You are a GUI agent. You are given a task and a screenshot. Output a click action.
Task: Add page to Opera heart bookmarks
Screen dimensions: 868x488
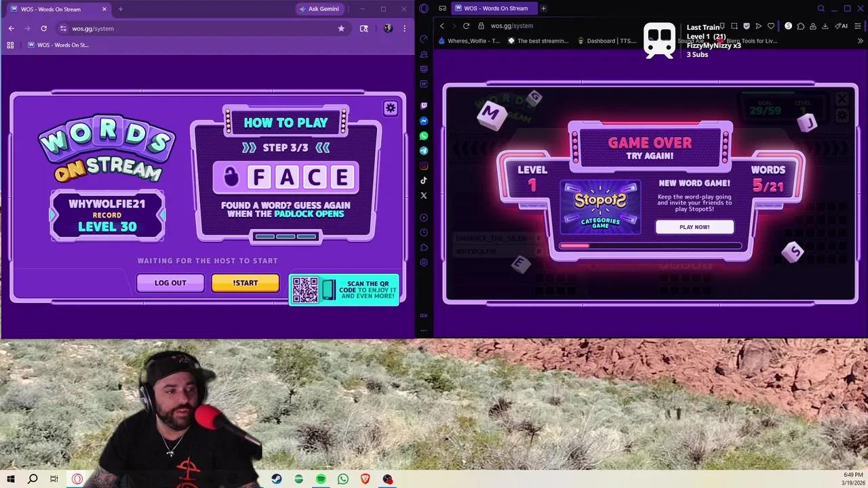coord(771,26)
